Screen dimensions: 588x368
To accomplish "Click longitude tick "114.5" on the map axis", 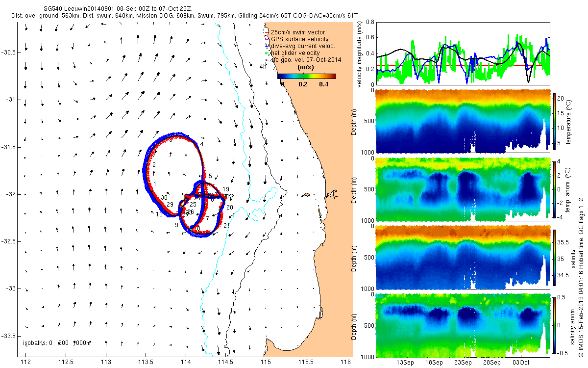I will coord(225,362).
